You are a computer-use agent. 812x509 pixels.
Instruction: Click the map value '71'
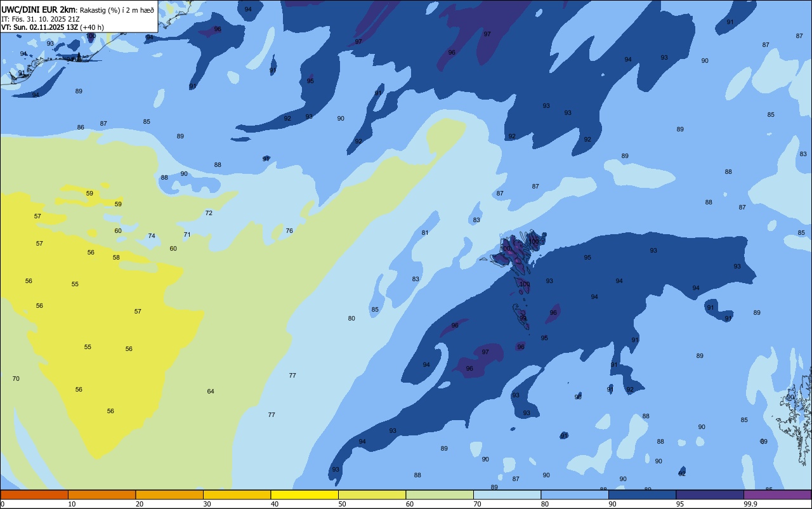tap(187, 235)
